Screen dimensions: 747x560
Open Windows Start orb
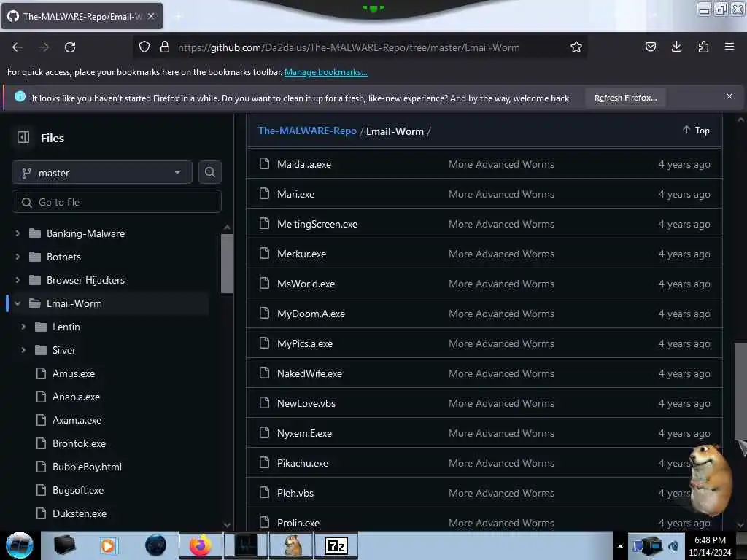pos(20,545)
